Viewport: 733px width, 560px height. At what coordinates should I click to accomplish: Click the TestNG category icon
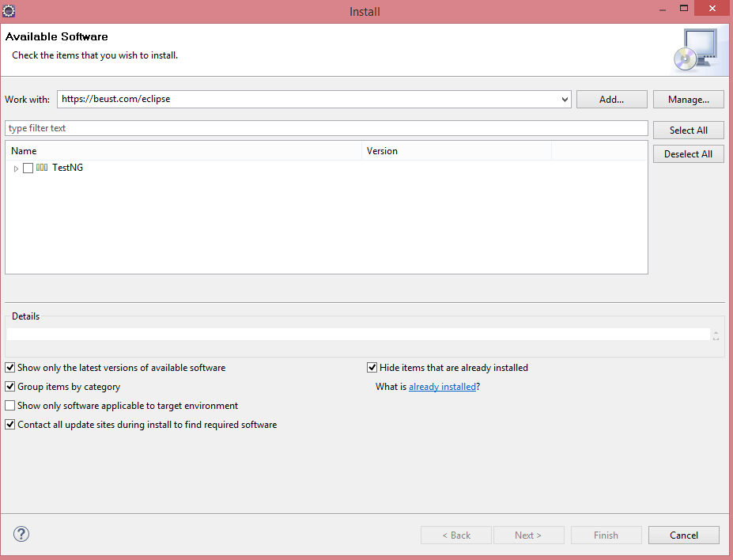[x=42, y=168]
